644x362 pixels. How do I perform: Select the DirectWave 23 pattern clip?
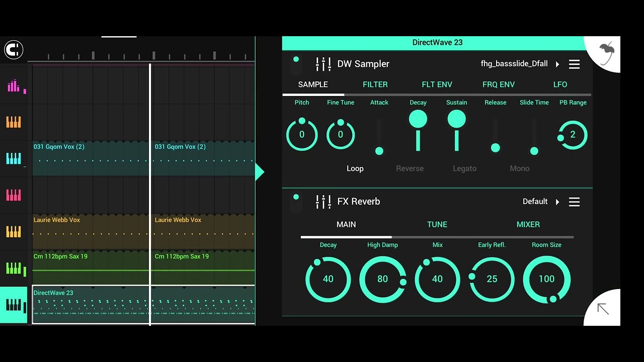coord(144,305)
